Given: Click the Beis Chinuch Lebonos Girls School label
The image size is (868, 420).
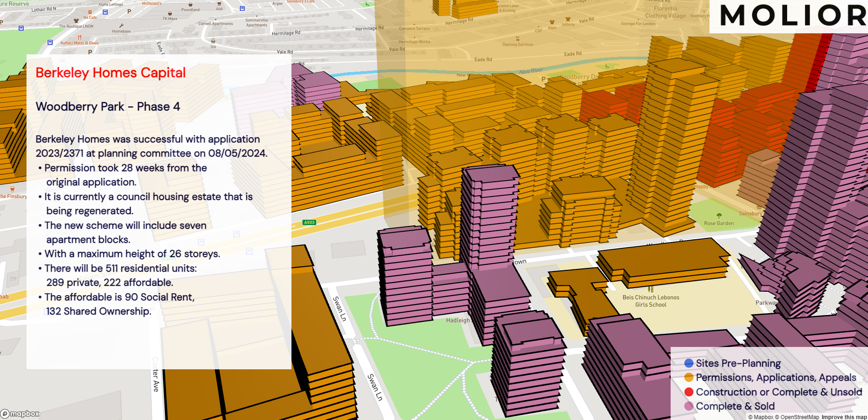Looking at the screenshot, I should [x=651, y=301].
